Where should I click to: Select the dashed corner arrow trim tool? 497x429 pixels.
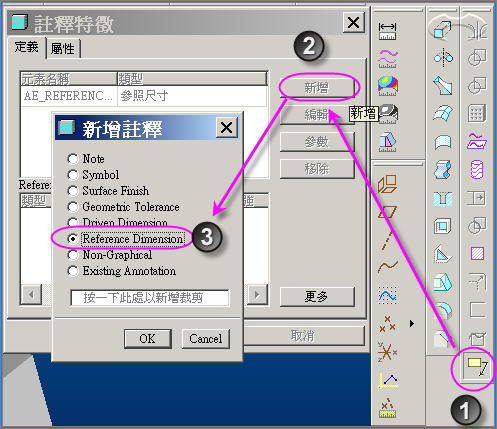click(x=477, y=282)
